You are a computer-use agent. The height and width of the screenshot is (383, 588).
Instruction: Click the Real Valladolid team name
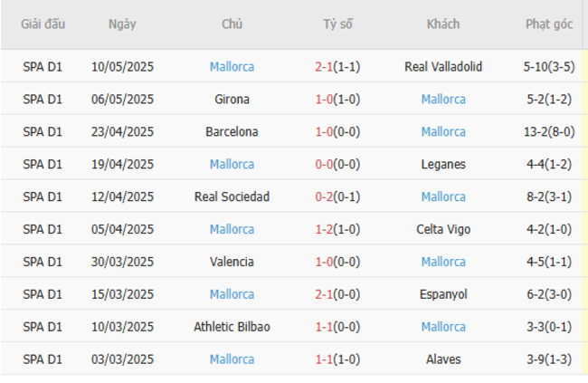[443, 67]
